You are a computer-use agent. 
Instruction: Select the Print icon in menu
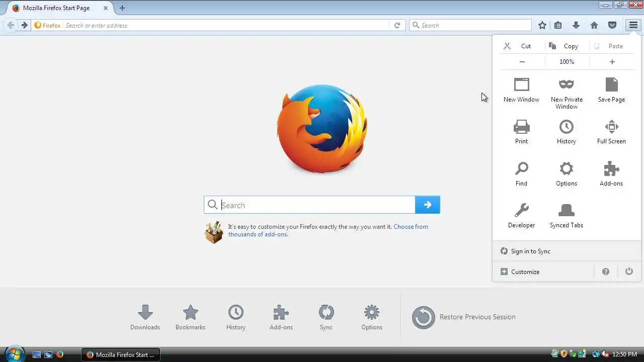tap(521, 132)
